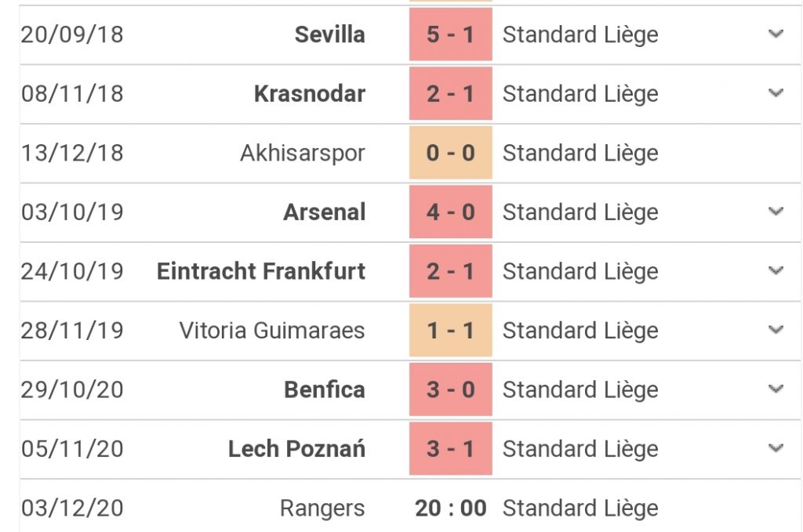Expand the Lech Poznań match chevron
Image resolution: width=803 pixels, height=532 pixels.
[776, 449]
